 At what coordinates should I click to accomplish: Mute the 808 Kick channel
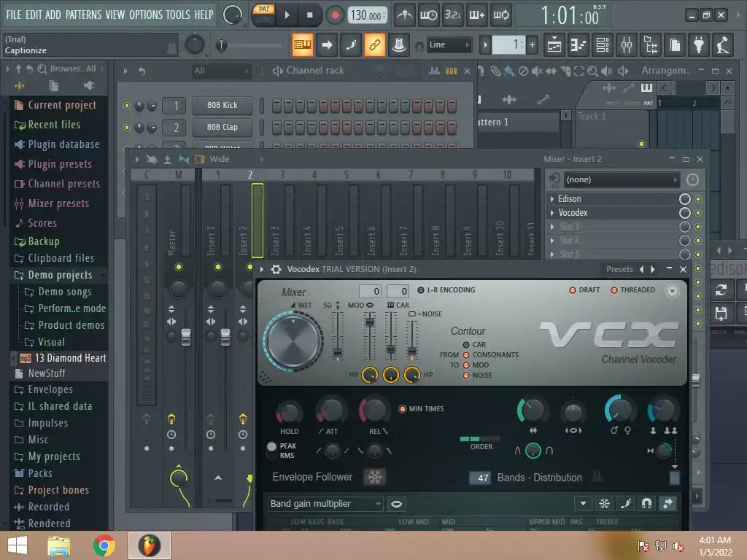(x=127, y=106)
